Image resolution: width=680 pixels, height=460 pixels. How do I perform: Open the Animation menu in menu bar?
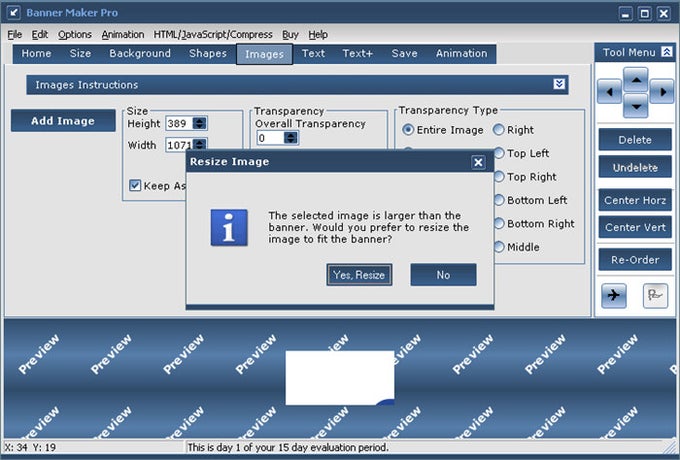pyautogui.click(x=123, y=35)
